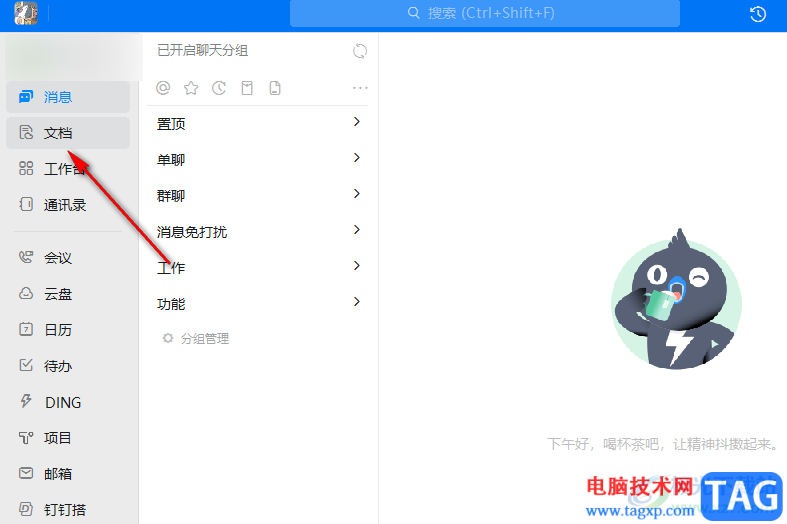This screenshot has height=524, width=787.
Task: Open 待办 to-do in the sidebar
Action: [x=68, y=366]
